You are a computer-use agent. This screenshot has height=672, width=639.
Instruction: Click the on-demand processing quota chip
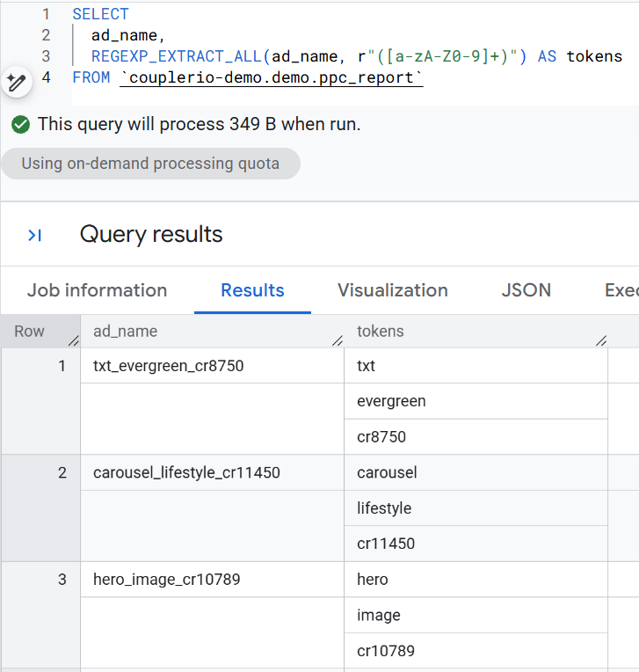point(151,164)
